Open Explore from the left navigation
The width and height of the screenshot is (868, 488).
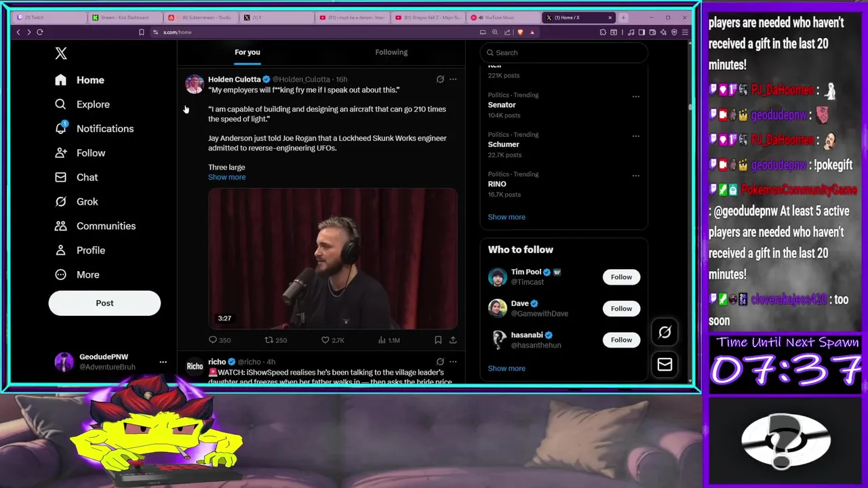tap(83, 104)
